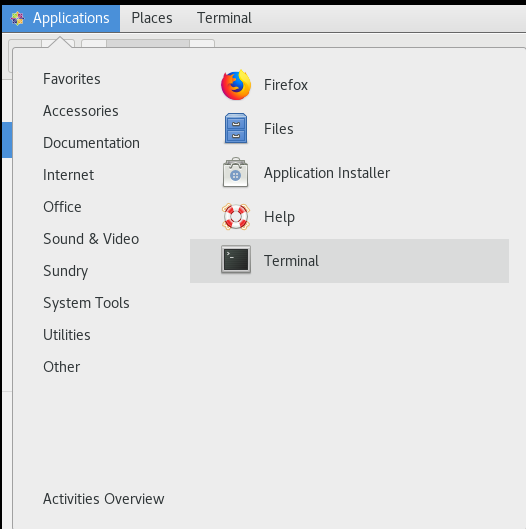Click the CentOS logo beside Applications
This screenshot has height=529, width=526.
18,18
